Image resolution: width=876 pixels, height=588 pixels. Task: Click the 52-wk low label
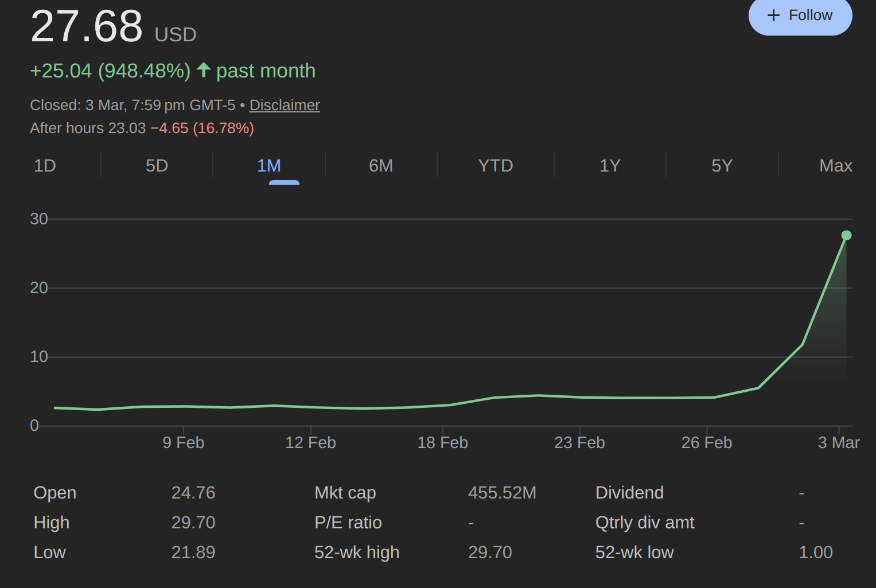pyautogui.click(x=634, y=552)
